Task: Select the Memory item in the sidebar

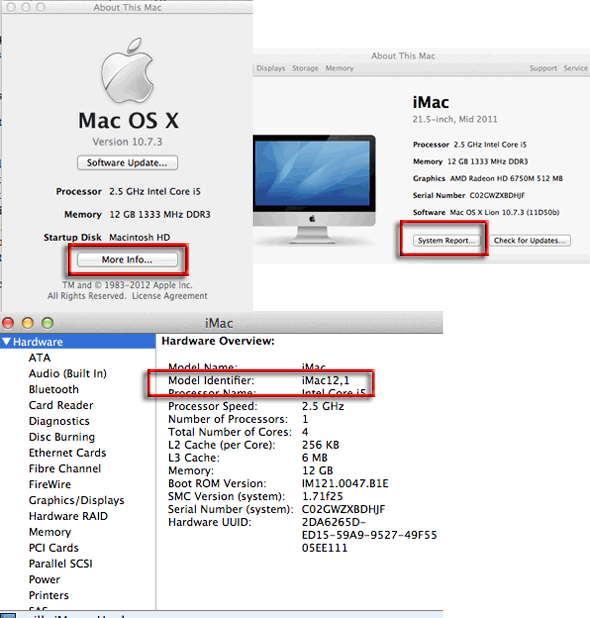Action: point(50,532)
